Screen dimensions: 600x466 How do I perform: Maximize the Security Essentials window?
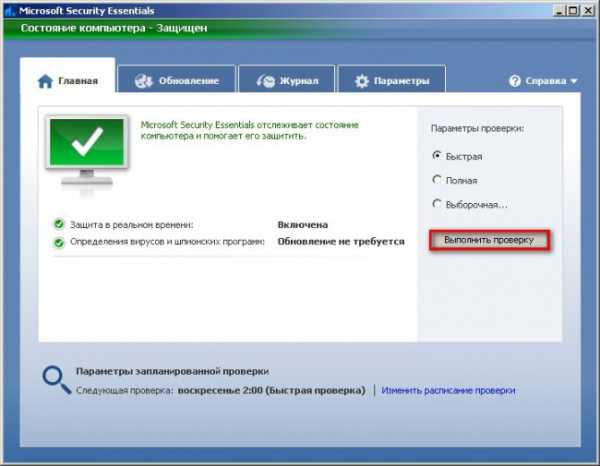point(573,11)
